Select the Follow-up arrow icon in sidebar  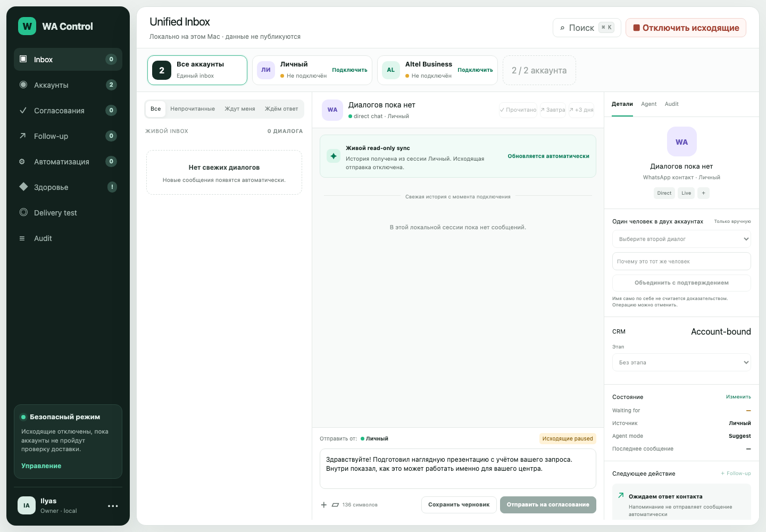23,136
